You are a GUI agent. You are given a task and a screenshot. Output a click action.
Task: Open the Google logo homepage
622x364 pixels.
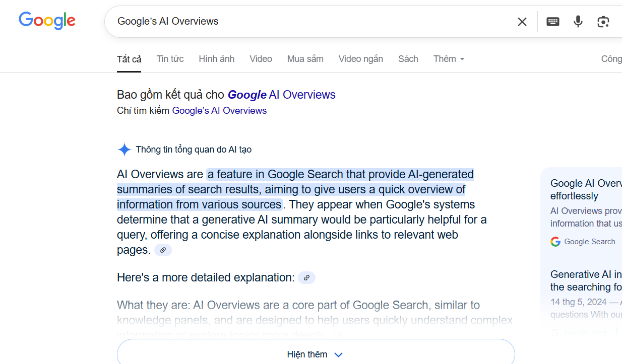click(47, 21)
